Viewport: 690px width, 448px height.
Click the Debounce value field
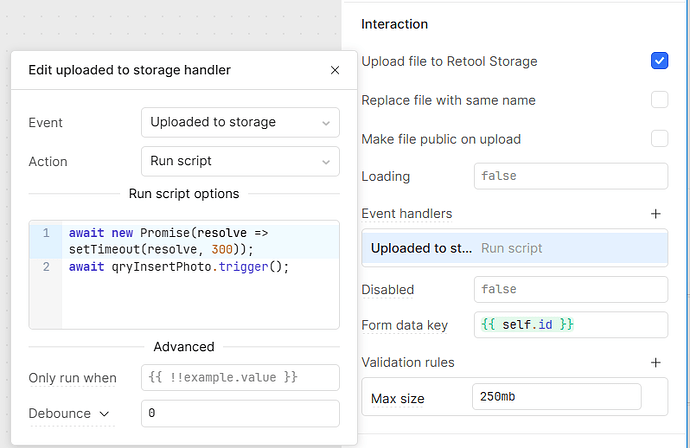click(x=240, y=413)
